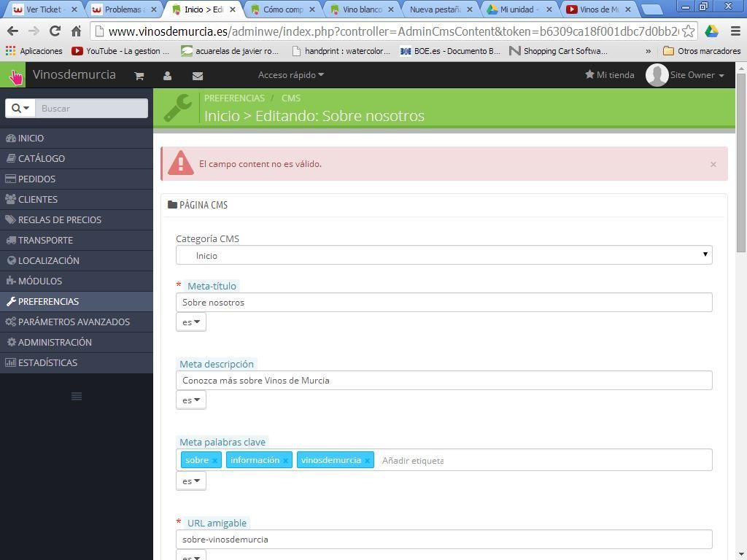747x560 pixels.
Task: Open ESTADÍSTICAS in the sidebar
Action: tap(76, 363)
